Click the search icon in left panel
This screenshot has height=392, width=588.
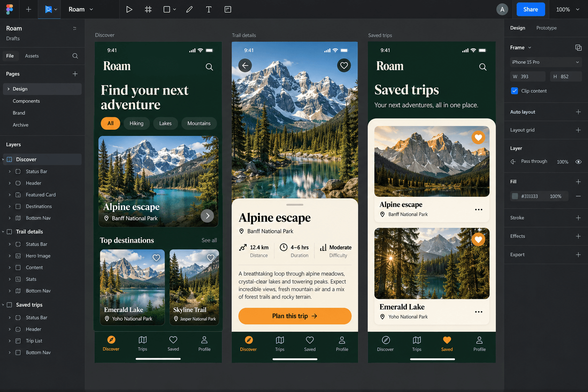coord(75,56)
